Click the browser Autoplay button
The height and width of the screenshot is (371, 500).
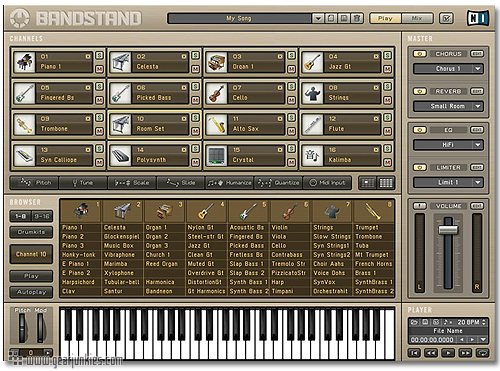(x=31, y=292)
